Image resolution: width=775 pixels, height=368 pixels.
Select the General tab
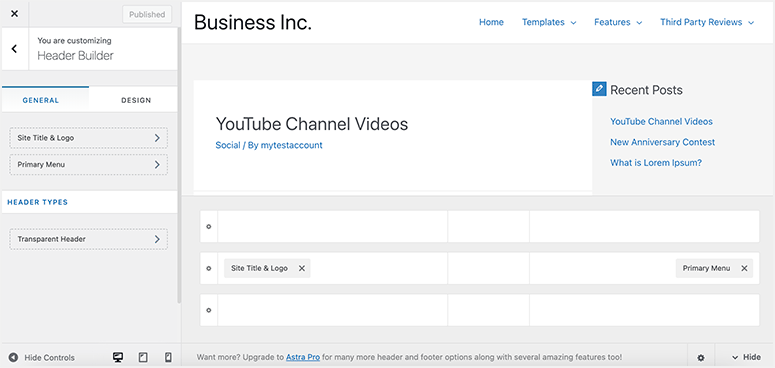[41, 100]
